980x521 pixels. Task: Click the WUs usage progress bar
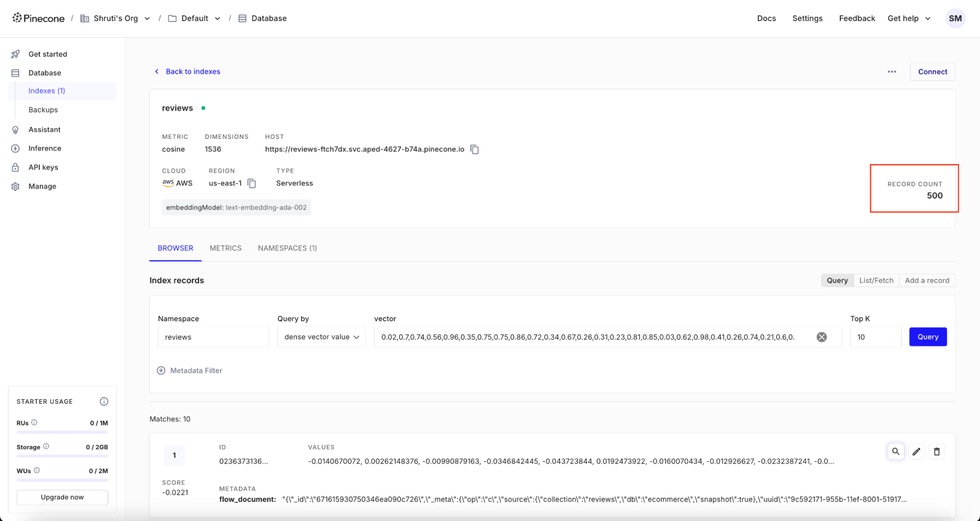point(62,480)
